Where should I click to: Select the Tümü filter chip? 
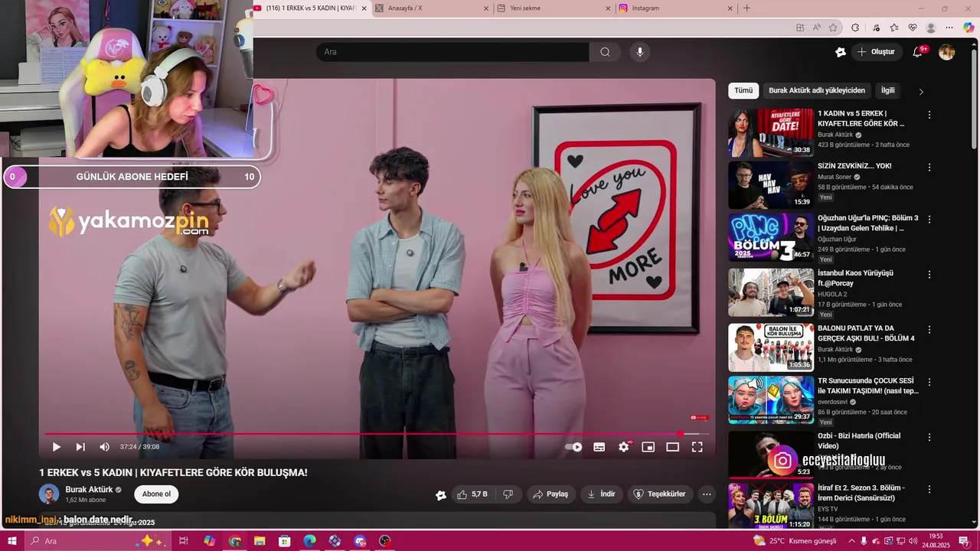[743, 90]
